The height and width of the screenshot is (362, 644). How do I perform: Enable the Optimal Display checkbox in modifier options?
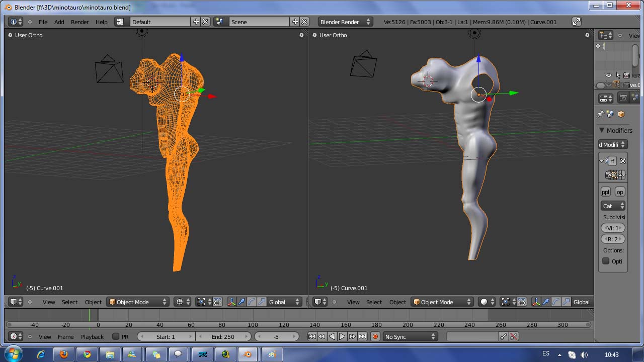(x=606, y=261)
